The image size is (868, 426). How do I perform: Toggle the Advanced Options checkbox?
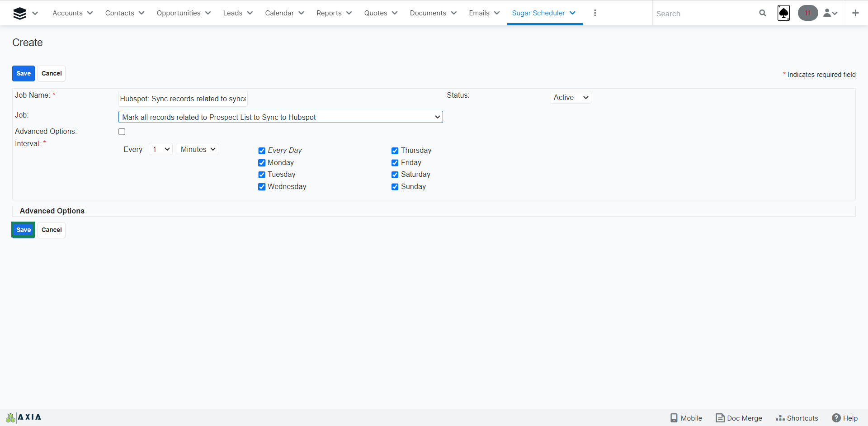(x=122, y=132)
